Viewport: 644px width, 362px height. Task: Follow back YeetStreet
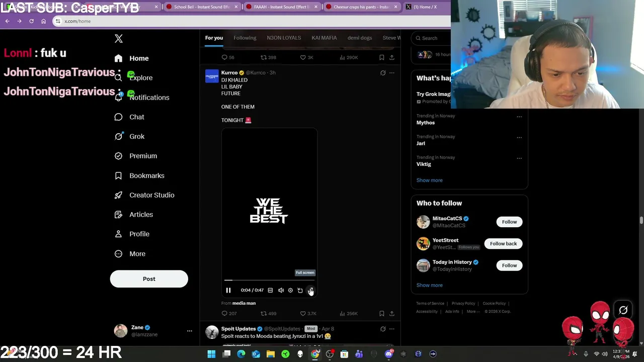pos(503,243)
